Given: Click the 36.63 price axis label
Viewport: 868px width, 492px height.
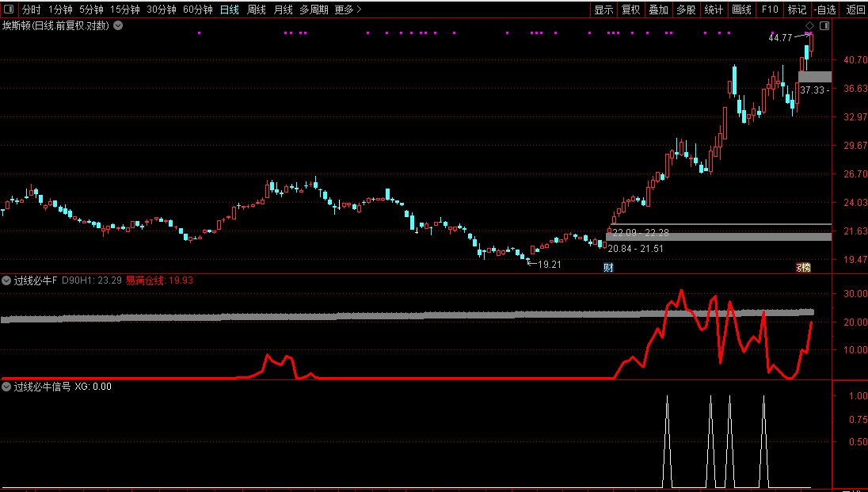Looking at the screenshot, I should coord(855,88).
